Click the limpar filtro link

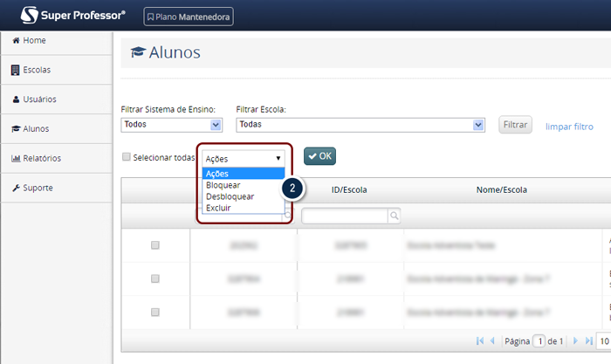coord(569,127)
